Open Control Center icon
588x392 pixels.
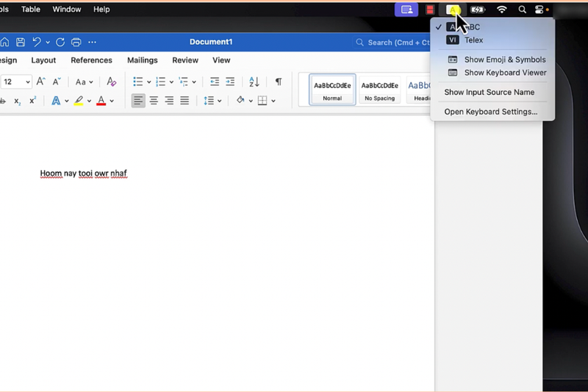(539, 10)
